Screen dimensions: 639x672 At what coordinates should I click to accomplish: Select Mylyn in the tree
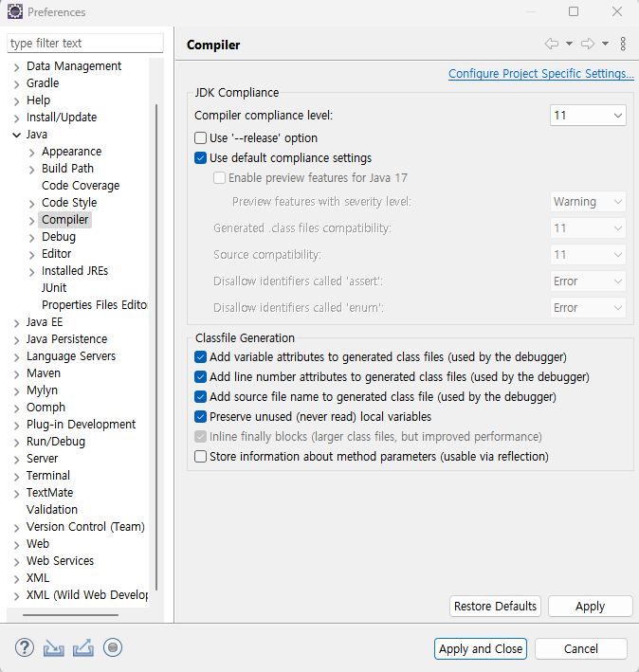click(x=42, y=390)
